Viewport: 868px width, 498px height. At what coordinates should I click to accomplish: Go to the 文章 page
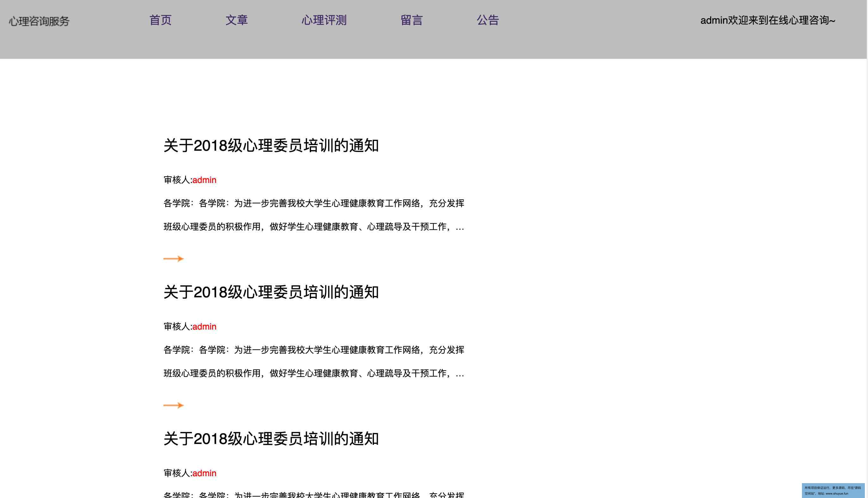point(236,20)
